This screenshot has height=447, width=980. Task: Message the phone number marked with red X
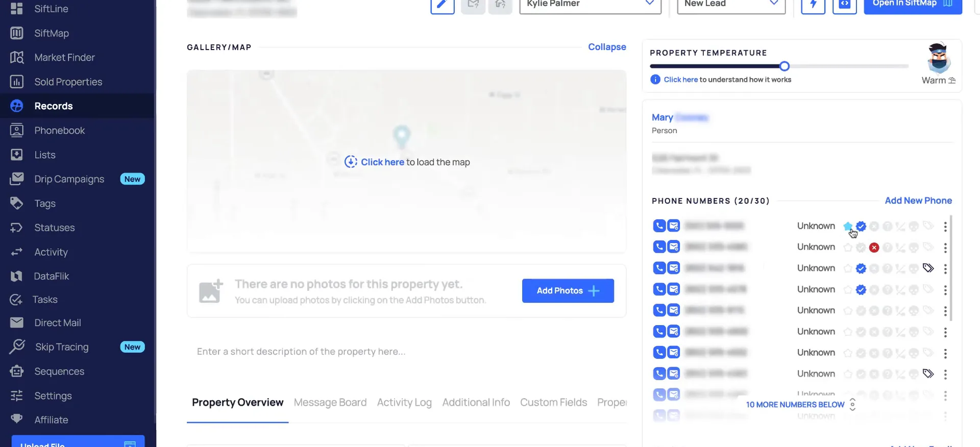point(674,247)
